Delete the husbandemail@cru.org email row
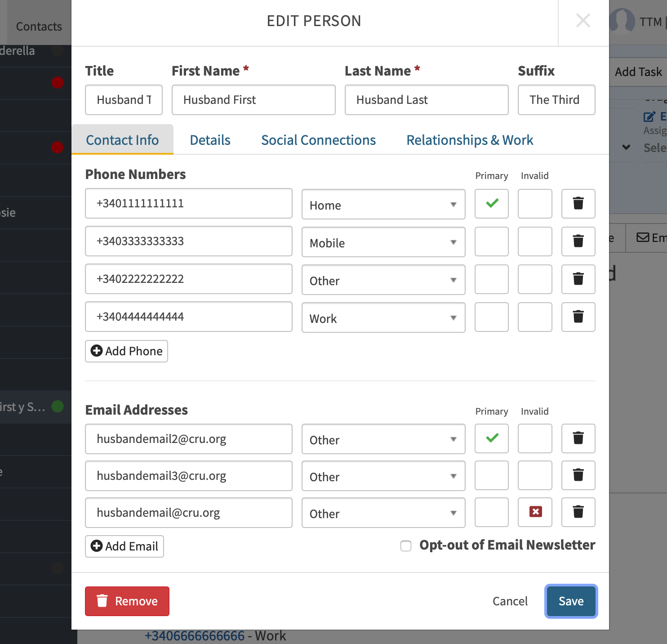The height and width of the screenshot is (644, 667). (578, 512)
